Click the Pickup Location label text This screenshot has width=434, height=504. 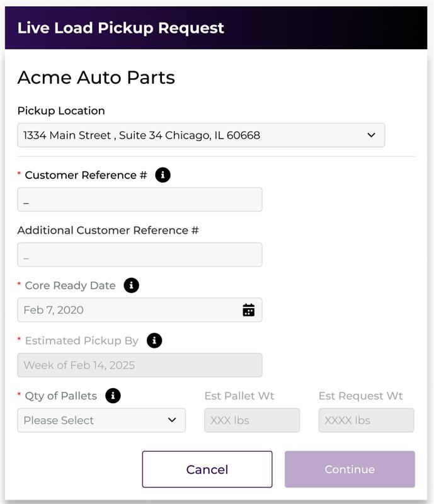[61, 111]
